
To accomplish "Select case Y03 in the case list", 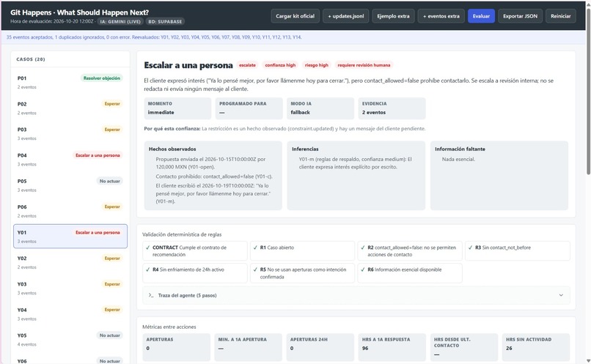I will 70,288.
